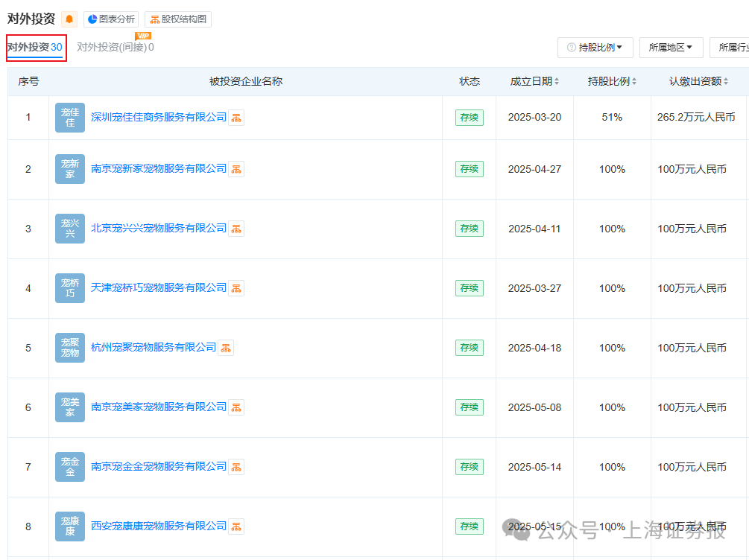
Task: Click the orange bell alert icon
Action: pos(69,19)
